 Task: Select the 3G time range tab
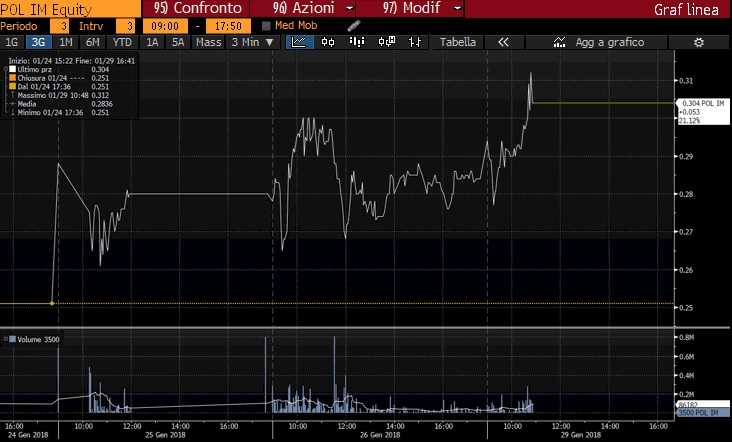(x=38, y=42)
